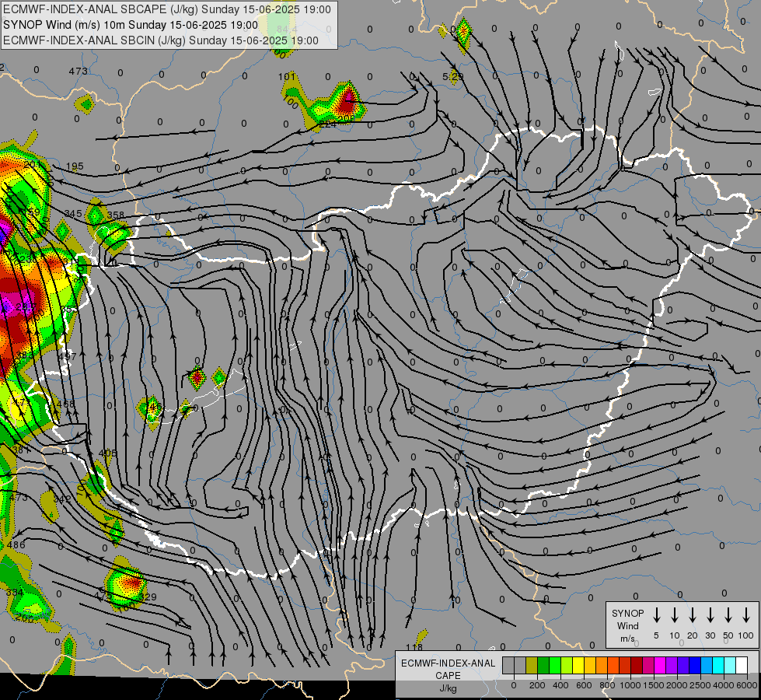761x700 pixels.
Task: Select the pure blue swatch in CAPE legend
Action: [x=695, y=665]
